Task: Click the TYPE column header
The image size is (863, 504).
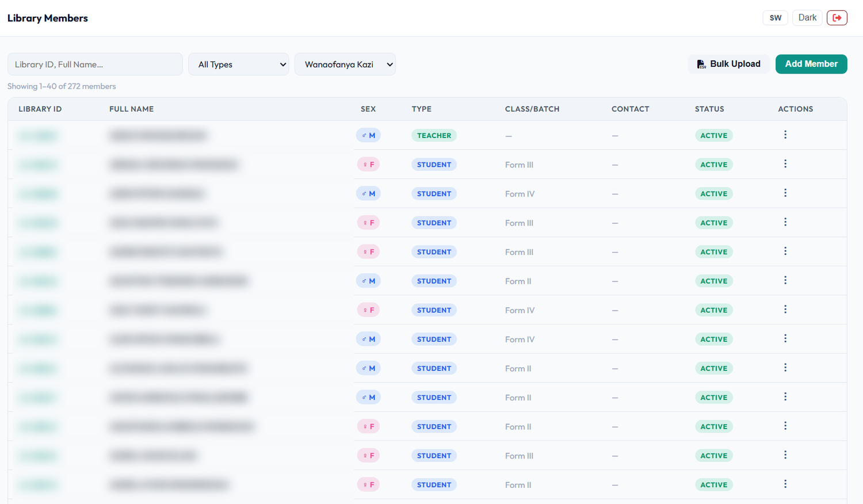Action: tap(422, 109)
